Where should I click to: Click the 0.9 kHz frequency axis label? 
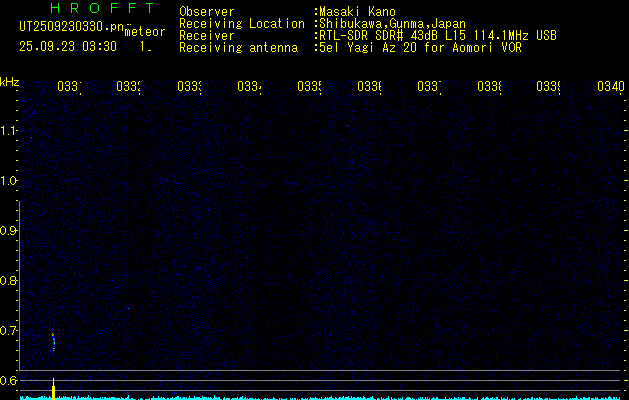click(x=7, y=230)
